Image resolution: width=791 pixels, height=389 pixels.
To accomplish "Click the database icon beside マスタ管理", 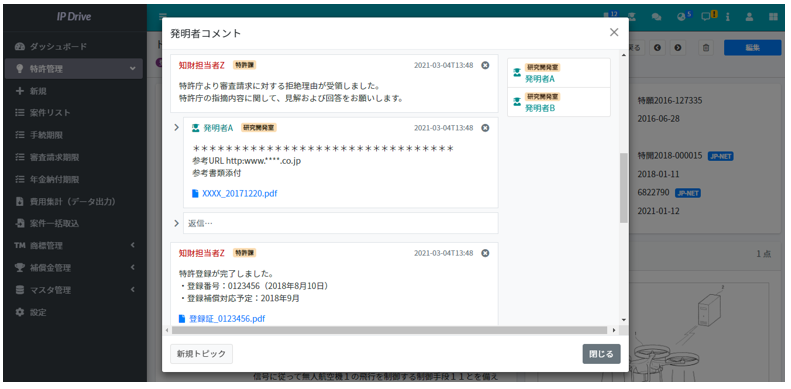I will [20, 290].
